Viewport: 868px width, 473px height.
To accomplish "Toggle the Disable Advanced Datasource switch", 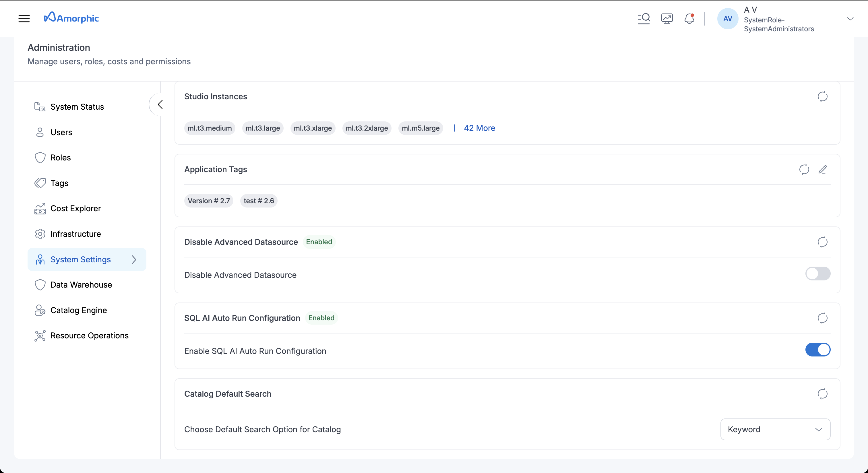I will 818,274.
